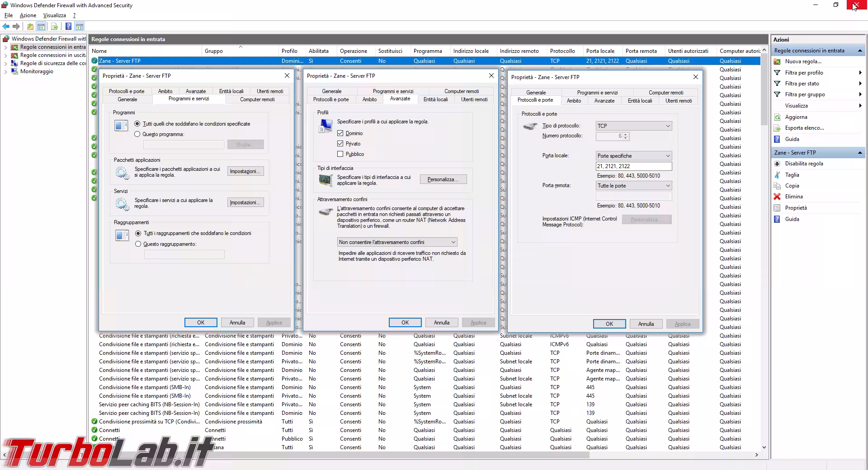This screenshot has width=868, height=470.
Task: Click Disabilita regola action
Action: 804,164
